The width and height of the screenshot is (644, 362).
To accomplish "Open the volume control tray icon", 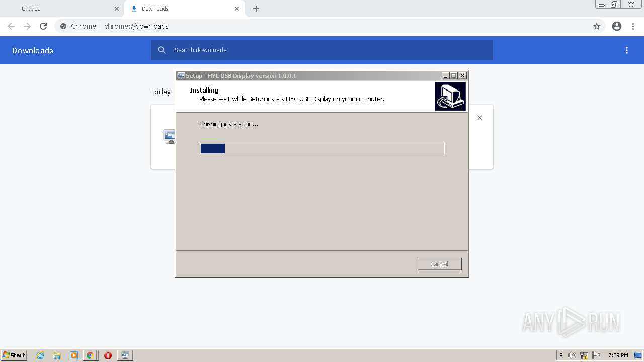I will point(572,355).
